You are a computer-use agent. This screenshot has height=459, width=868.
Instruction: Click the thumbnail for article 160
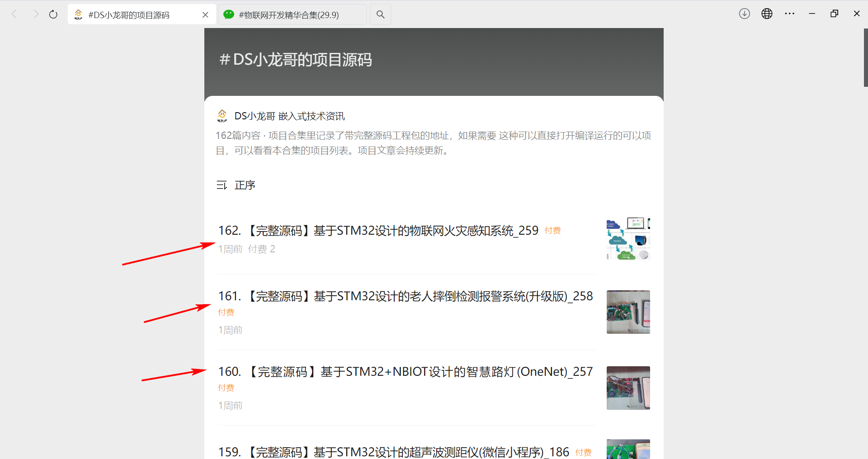(628, 388)
